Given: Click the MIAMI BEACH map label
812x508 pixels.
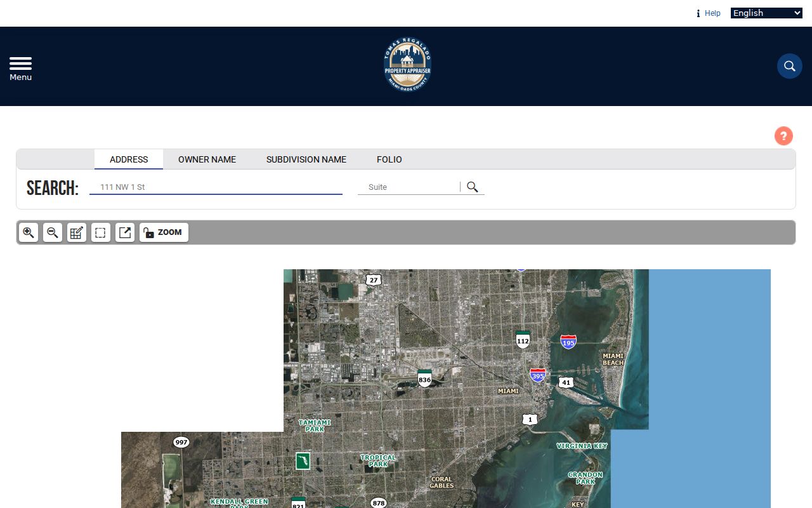Looking at the screenshot, I should click(x=613, y=359).
